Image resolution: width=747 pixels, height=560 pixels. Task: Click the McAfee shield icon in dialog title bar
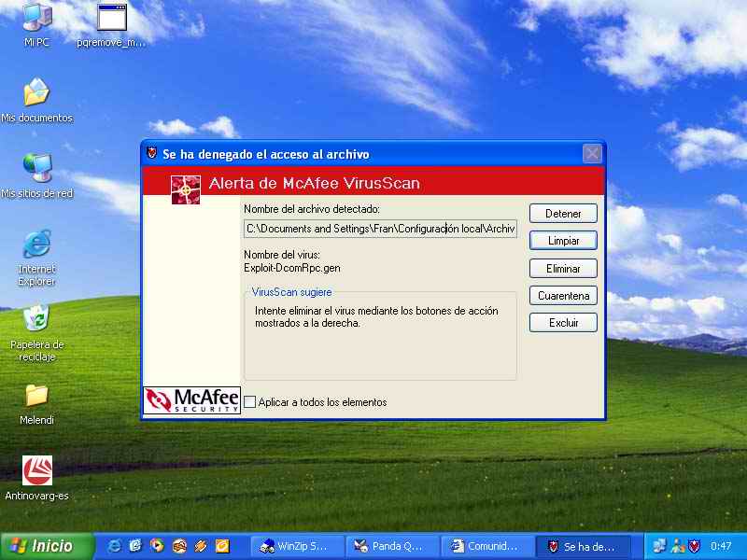[151, 153]
